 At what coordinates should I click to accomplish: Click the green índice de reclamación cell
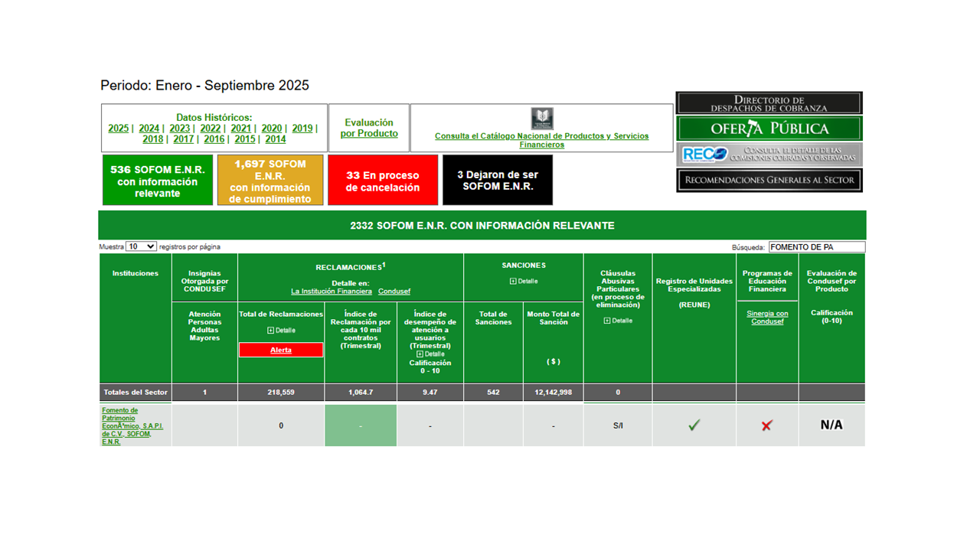360,425
